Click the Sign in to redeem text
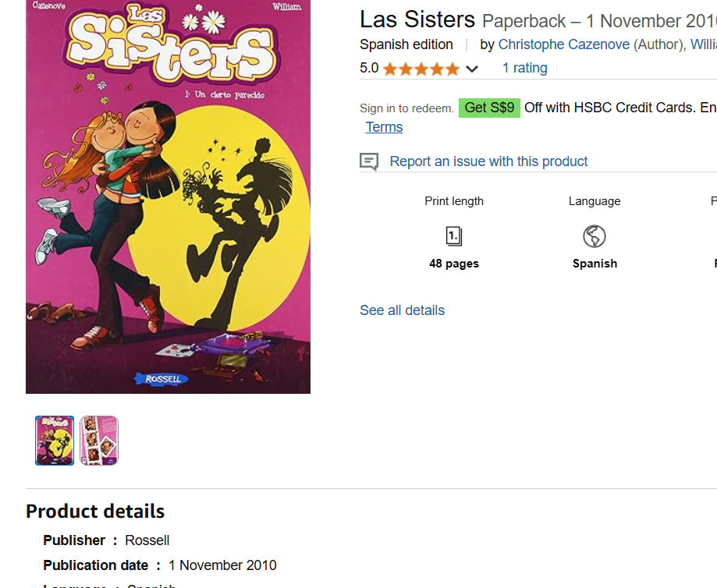 tap(406, 108)
